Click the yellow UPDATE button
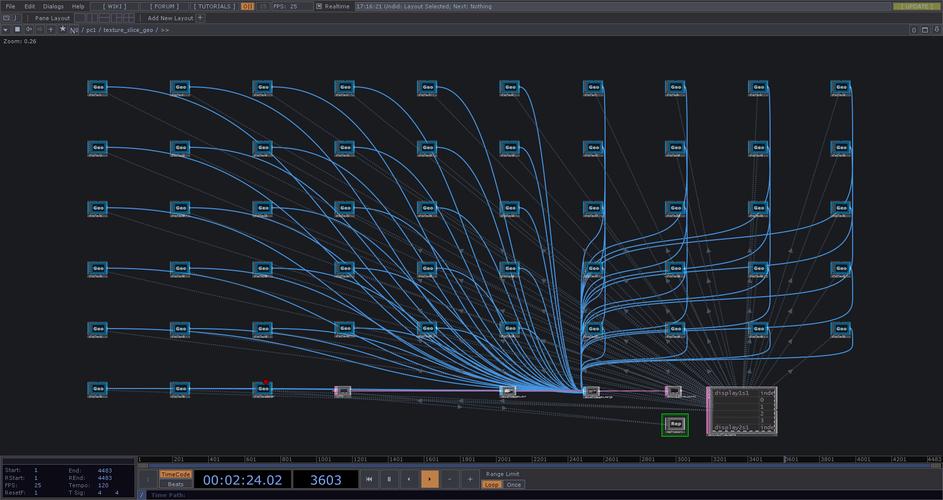943x500 pixels. point(915,6)
